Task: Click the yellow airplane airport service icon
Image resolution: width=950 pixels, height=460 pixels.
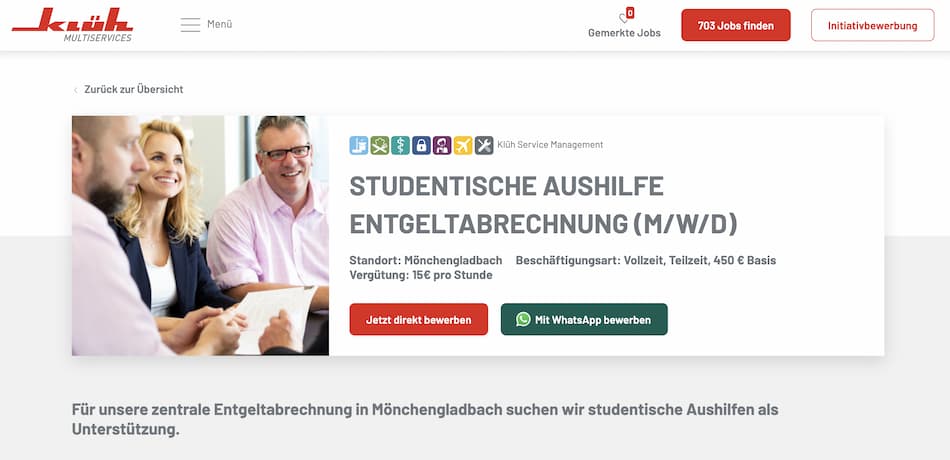Action: point(463,145)
